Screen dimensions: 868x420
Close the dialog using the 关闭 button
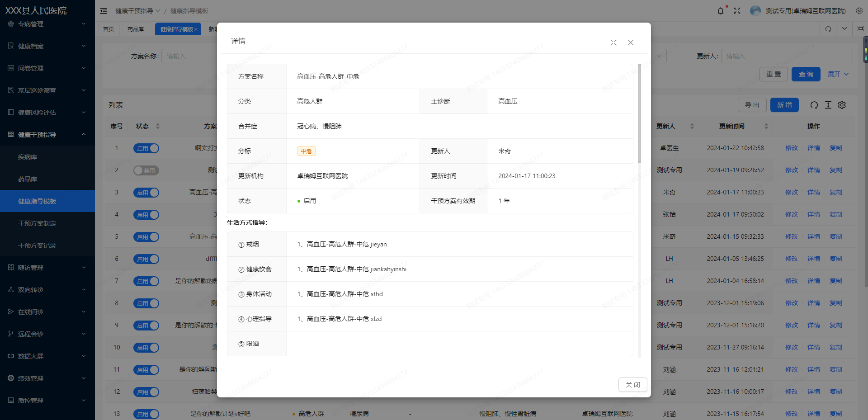pyautogui.click(x=632, y=385)
